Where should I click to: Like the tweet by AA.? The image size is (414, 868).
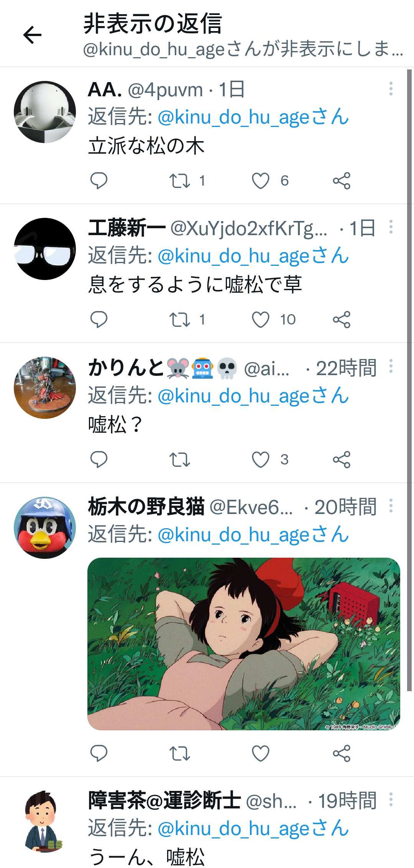(261, 181)
